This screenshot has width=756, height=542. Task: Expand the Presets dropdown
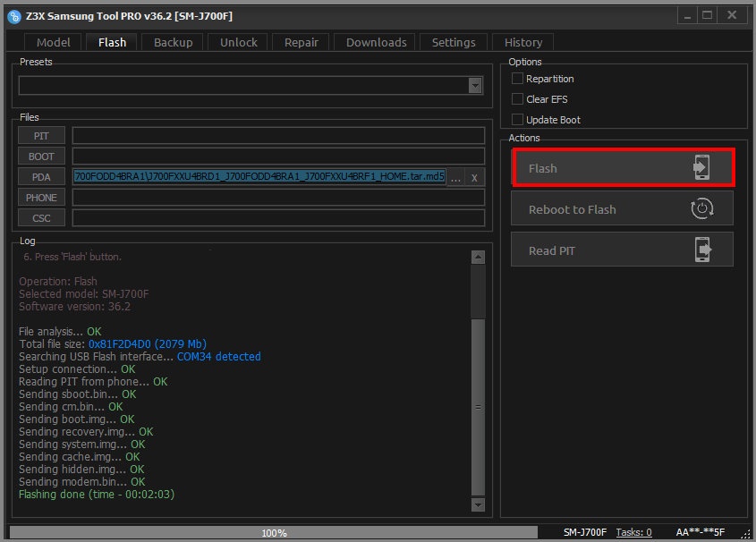475,86
